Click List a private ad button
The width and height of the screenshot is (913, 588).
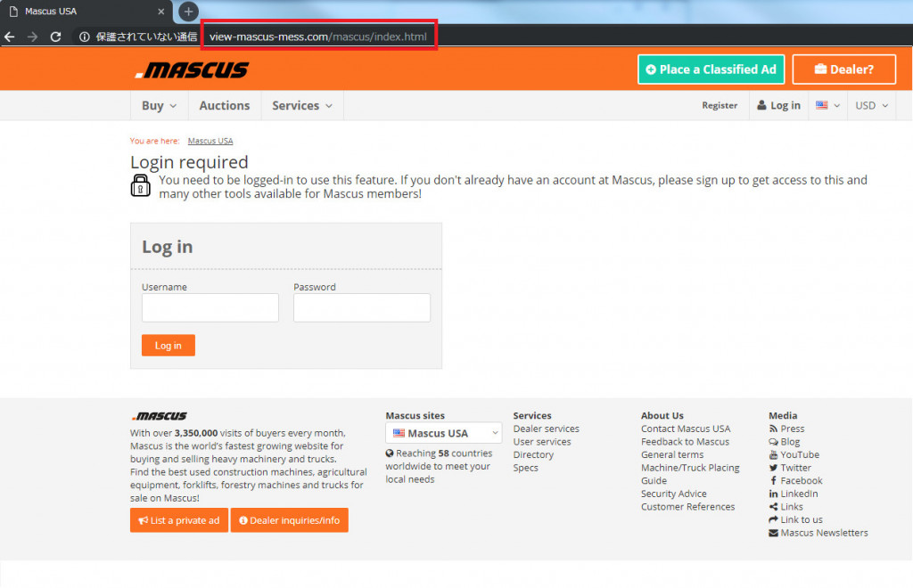coord(178,520)
